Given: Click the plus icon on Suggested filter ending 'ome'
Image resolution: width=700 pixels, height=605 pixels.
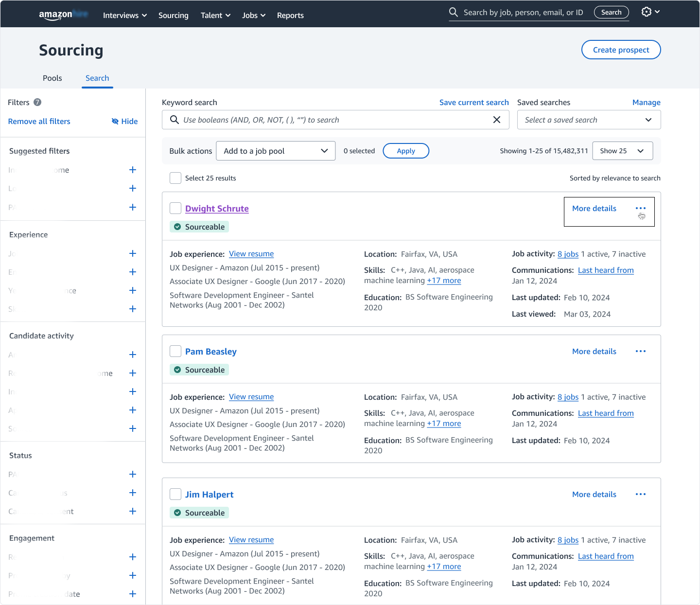Looking at the screenshot, I should point(133,170).
